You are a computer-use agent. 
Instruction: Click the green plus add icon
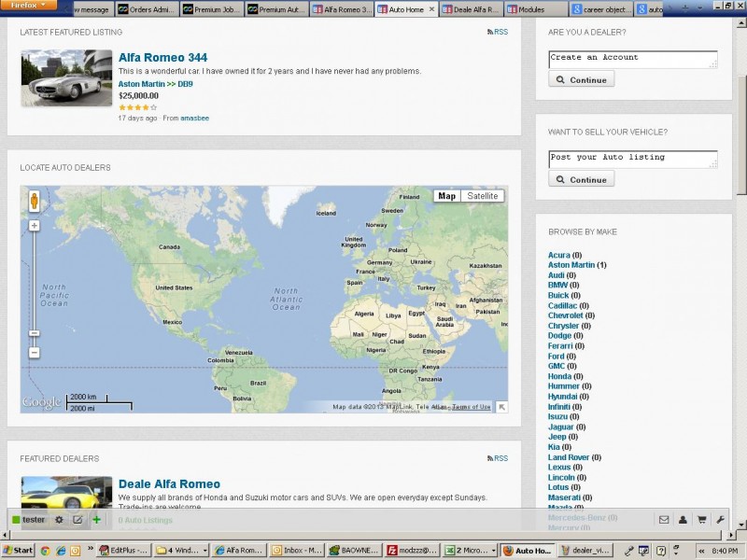click(97, 520)
